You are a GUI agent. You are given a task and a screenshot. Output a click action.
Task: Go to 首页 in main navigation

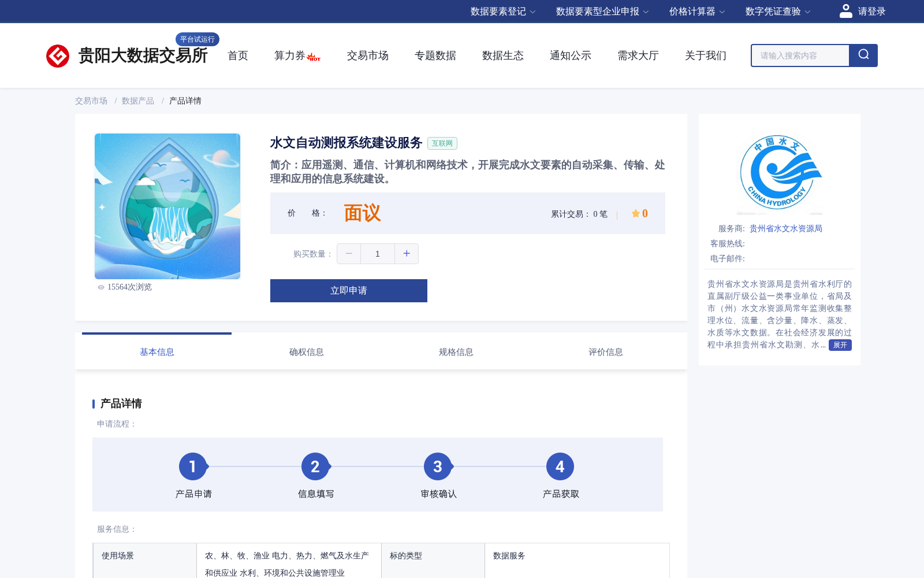[238, 55]
